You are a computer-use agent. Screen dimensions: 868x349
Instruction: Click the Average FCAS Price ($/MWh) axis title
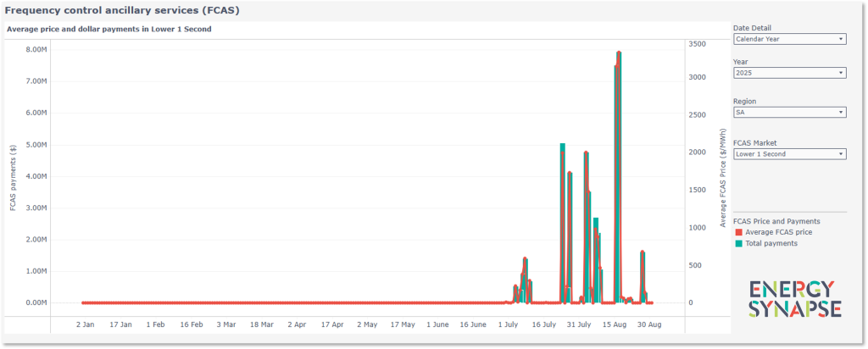(723, 178)
